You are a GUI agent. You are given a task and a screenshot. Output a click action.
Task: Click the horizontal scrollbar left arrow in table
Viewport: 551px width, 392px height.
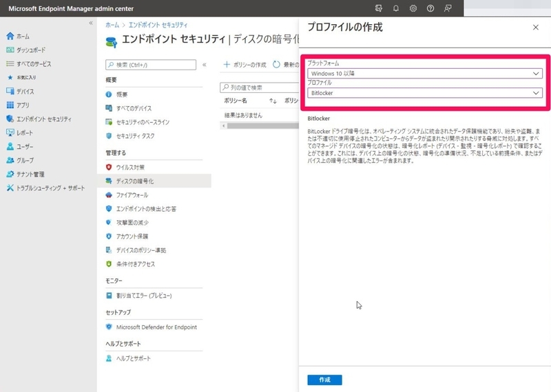coord(223,125)
